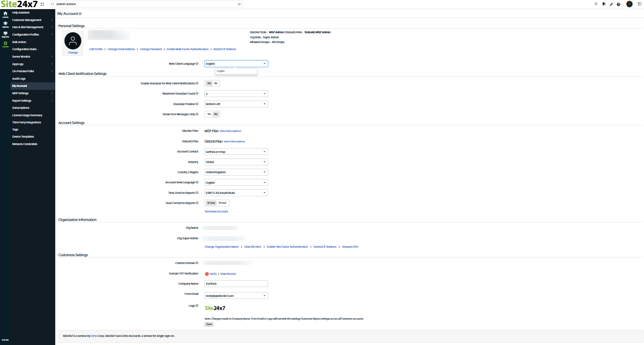Open the Country / Region dropdown

coord(236,172)
